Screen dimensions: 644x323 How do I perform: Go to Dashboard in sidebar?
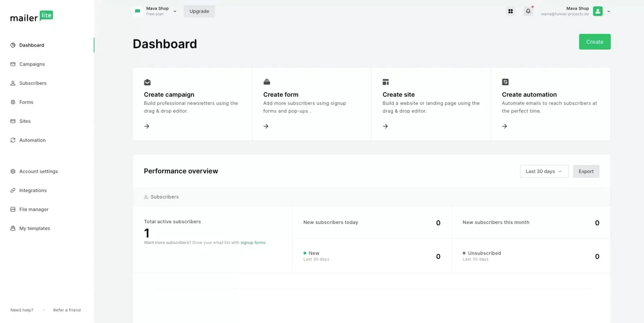tap(32, 45)
